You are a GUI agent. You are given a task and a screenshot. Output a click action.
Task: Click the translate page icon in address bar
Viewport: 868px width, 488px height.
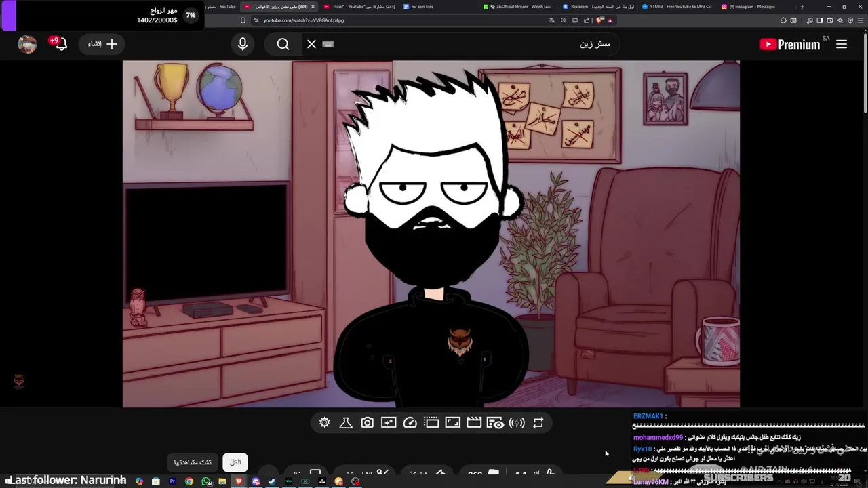pyautogui.click(x=552, y=20)
